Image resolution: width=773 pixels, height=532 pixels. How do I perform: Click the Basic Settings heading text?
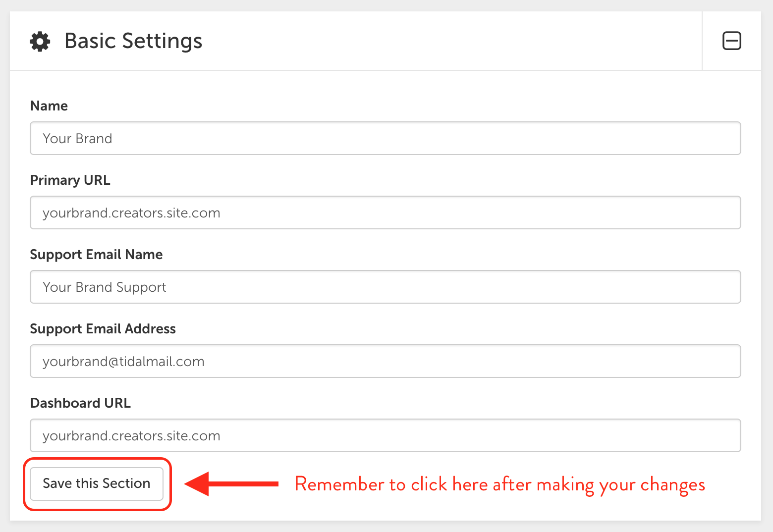(x=133, y=41)
